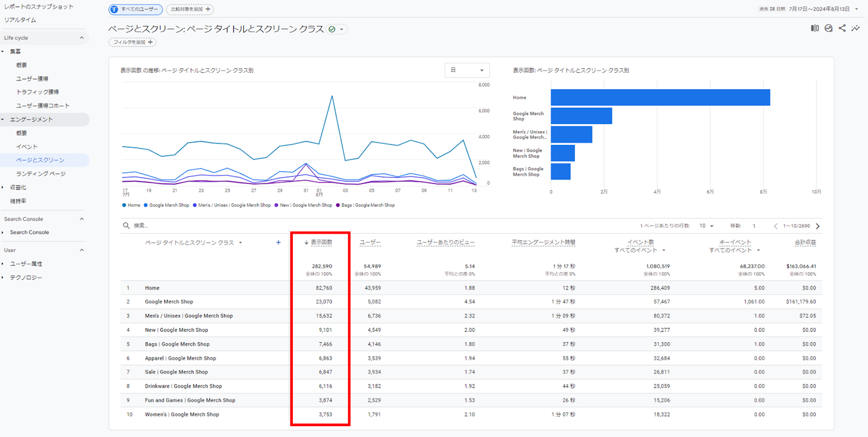Click Drinkware | Google Merch Shop row
Image resolution: width=868 pixels, height=437 pixels.
[x=183, y=387]
